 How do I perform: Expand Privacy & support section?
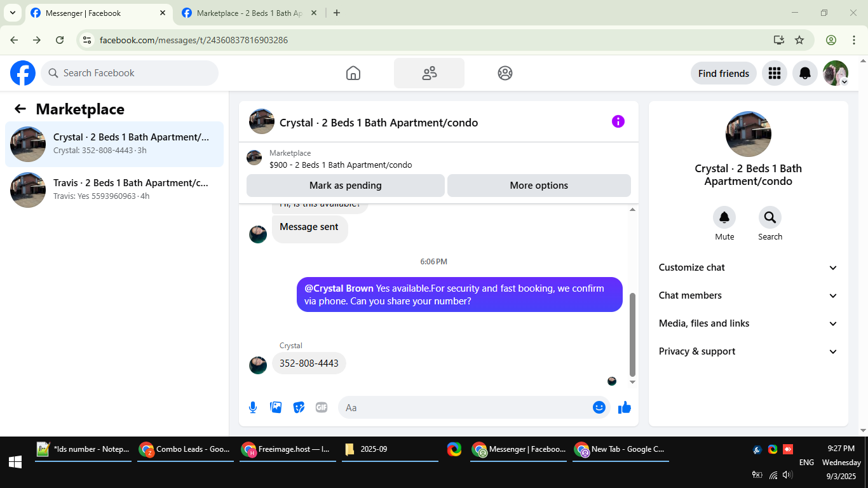[749, 351]
